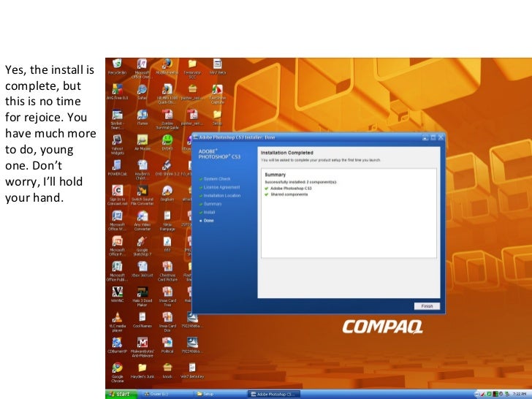Click the License Agreement installer step

219,187
